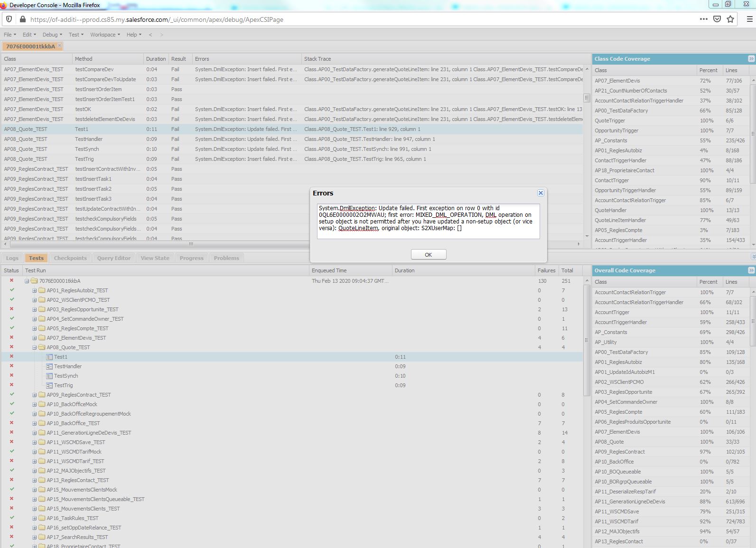This screenshot has width=756, height=548.
Task: Switch to the Logs tab
Action: pos(12,258)
